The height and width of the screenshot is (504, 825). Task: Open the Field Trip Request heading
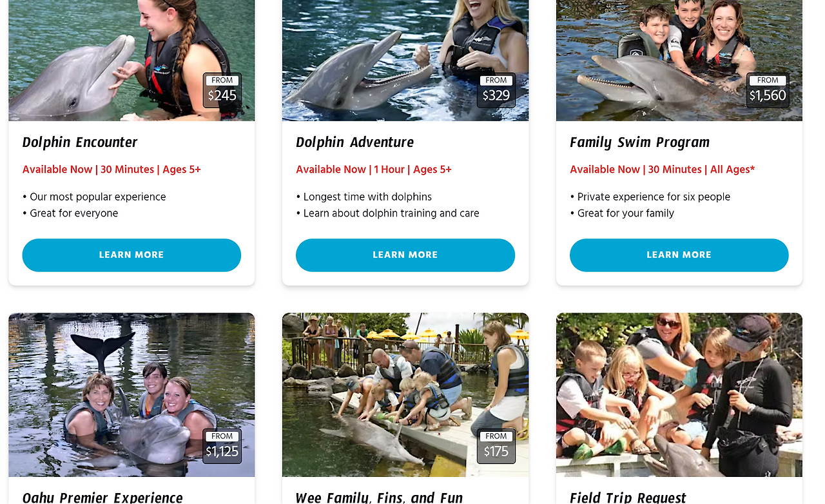[628, 497]
